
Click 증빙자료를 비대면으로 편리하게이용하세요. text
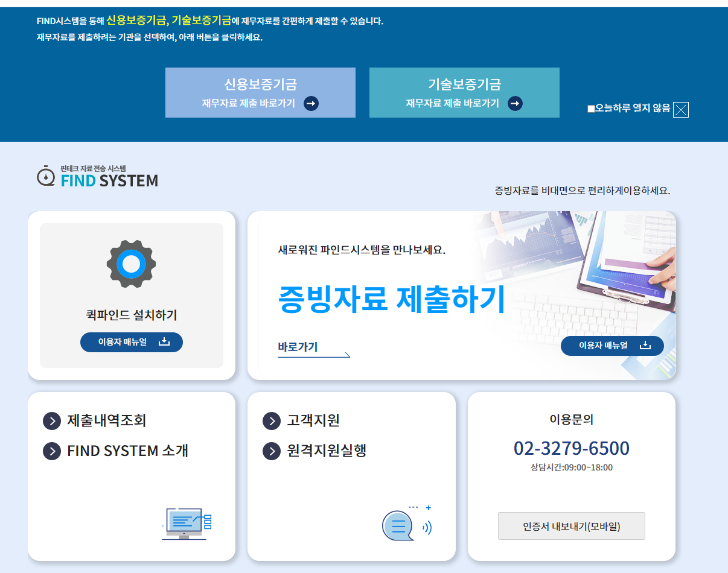tap(583, 191)
